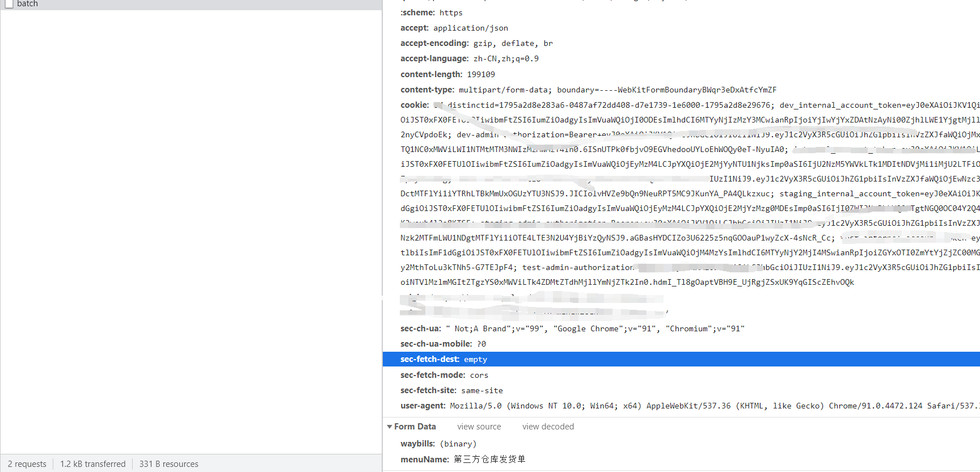Viewport: 980px width, 472px height.
Task: Select the content-length 199109 header
Action: tap(447, 74)
